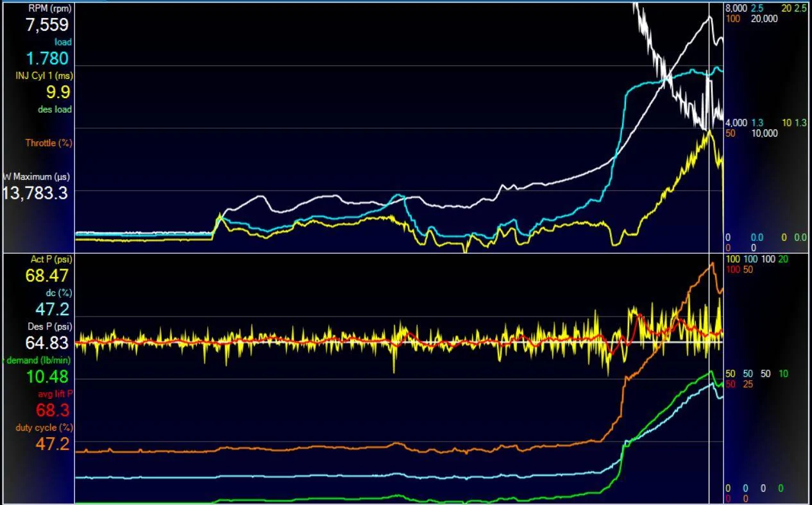Click the 7,559 RPM value readout
This screenshot has width=812, height=505.
coord(47,25)
